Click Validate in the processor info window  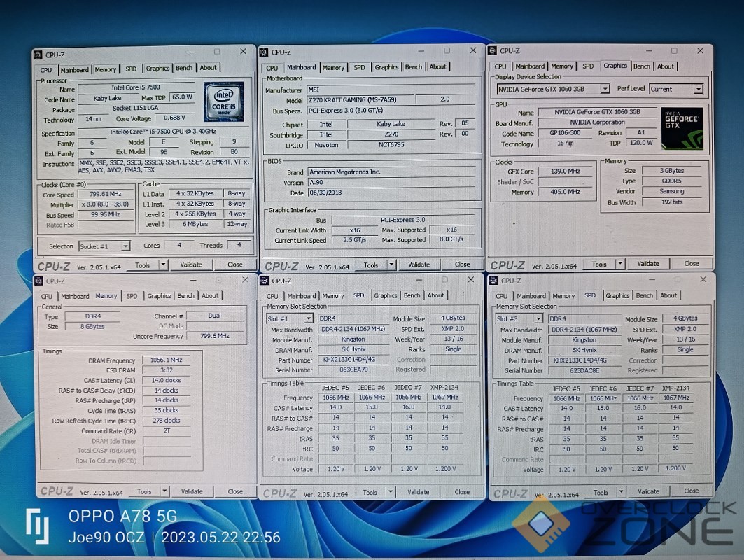pyautogui.click(x=191, y=265)
